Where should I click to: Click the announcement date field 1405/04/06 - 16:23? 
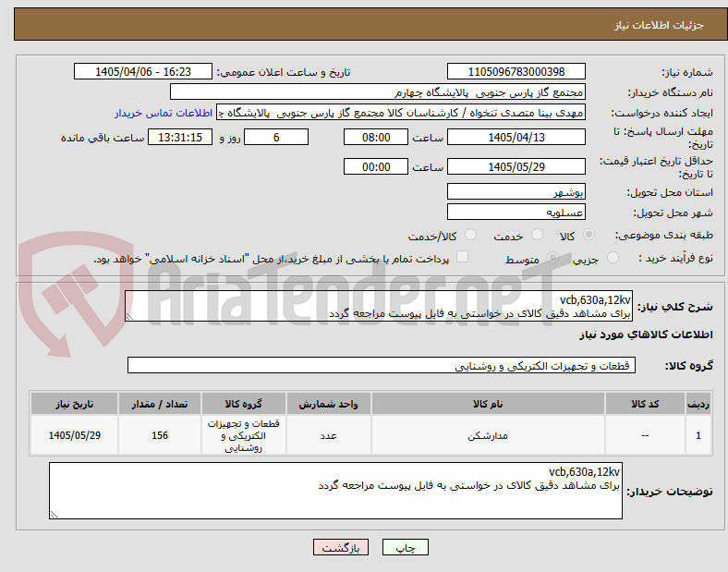pyautogui.click(x=143, y=71)
